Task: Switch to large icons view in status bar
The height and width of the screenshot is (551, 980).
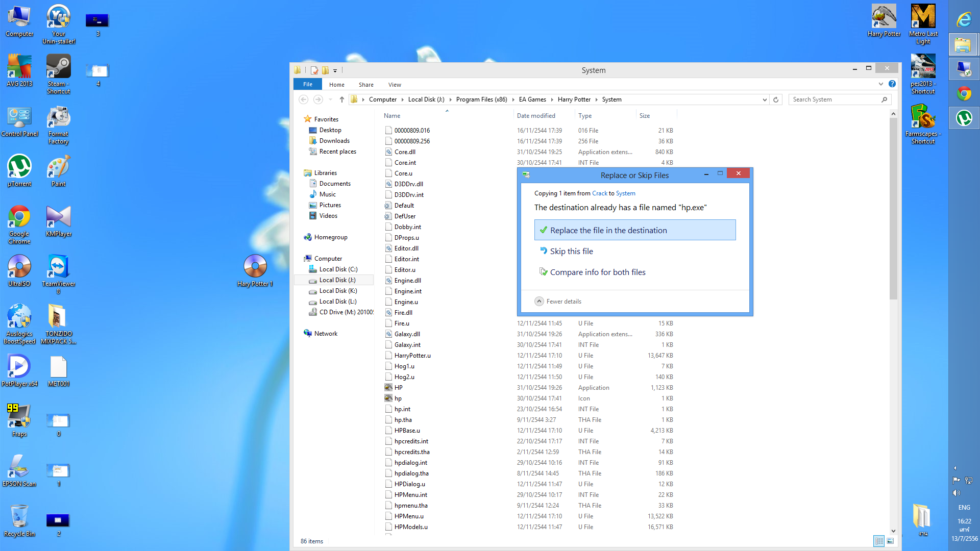Action: click(890, 541)
